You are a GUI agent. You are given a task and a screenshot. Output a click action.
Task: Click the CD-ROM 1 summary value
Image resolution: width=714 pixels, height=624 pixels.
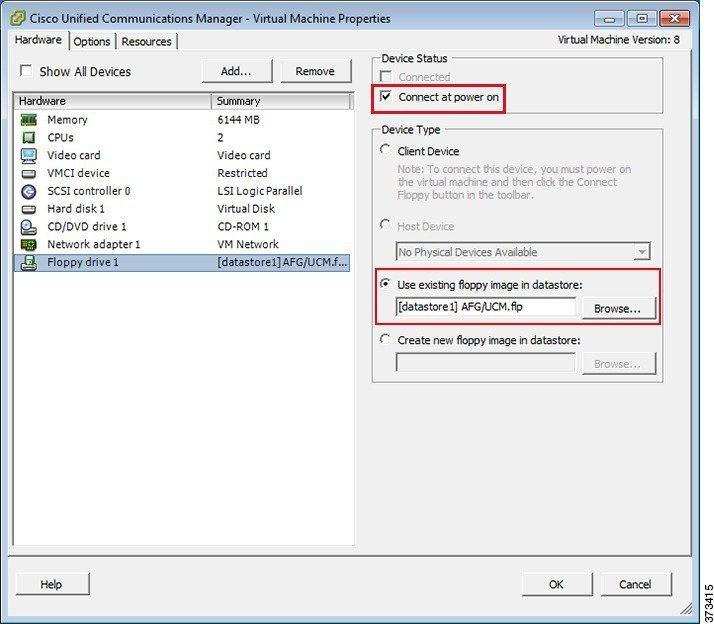(x=243, y=227)
